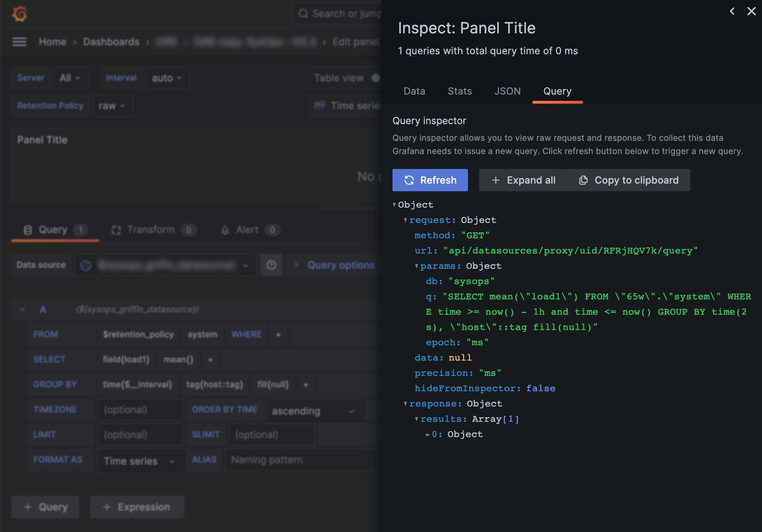Click the Naming pattern alias field

(300, 460)
